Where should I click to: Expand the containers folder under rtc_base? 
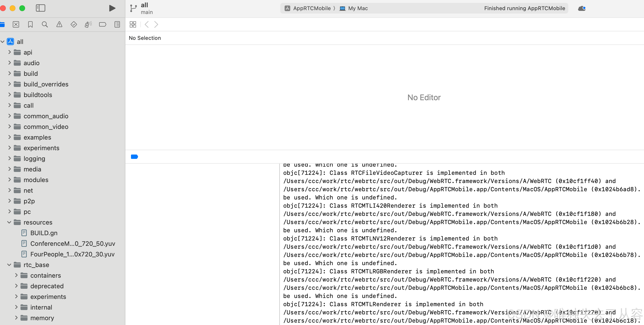point(16,275)
